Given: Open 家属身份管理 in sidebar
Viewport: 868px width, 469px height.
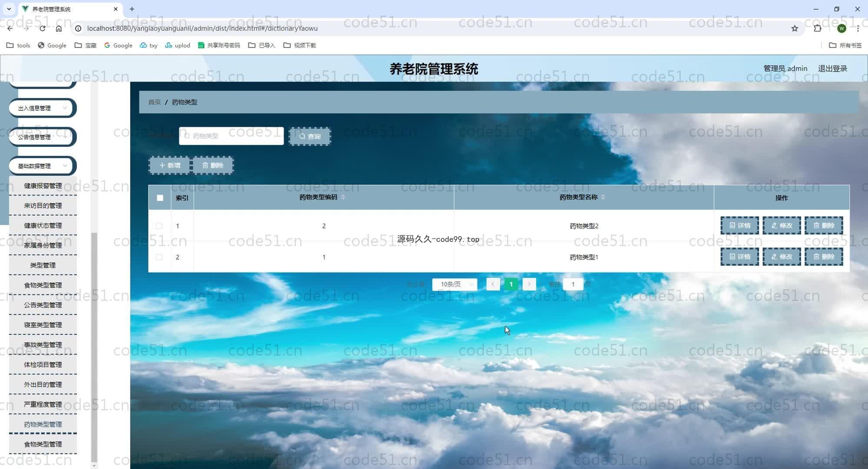Looking at the screenshot, I should coord(43,245).
